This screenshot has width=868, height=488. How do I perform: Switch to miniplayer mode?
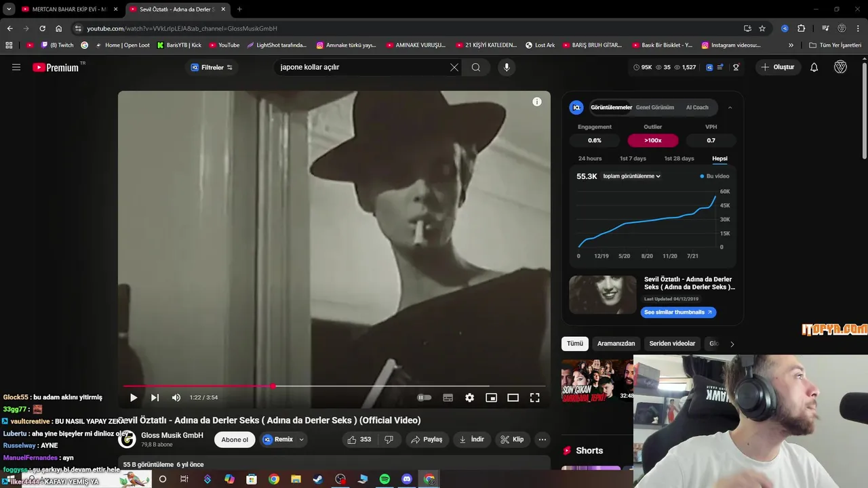[491, 398]
